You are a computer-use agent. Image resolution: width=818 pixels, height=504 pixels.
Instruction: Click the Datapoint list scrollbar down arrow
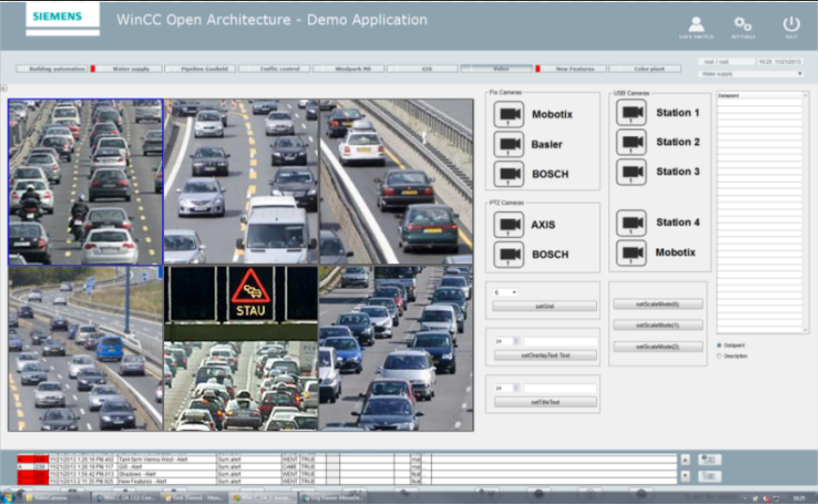(806, 330)
